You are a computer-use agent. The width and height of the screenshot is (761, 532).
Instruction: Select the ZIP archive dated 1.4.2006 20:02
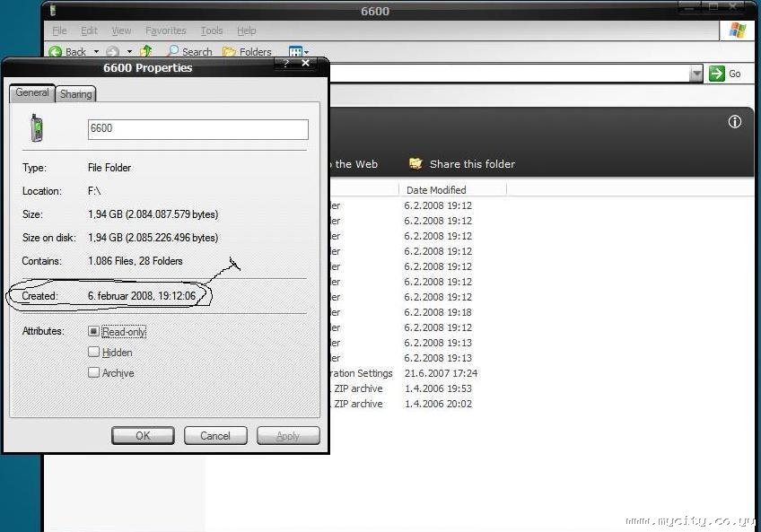pos(438,404)
